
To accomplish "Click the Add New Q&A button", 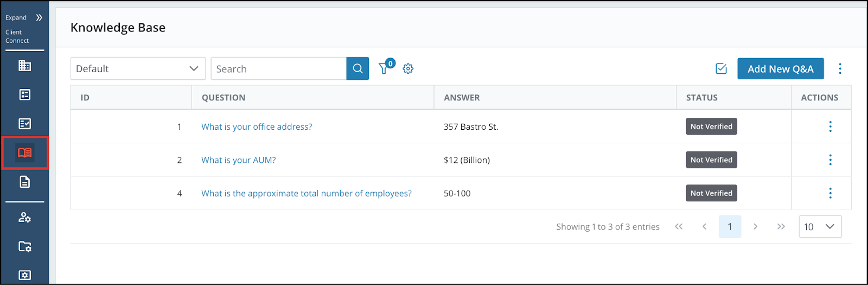I will pos(780,68).
